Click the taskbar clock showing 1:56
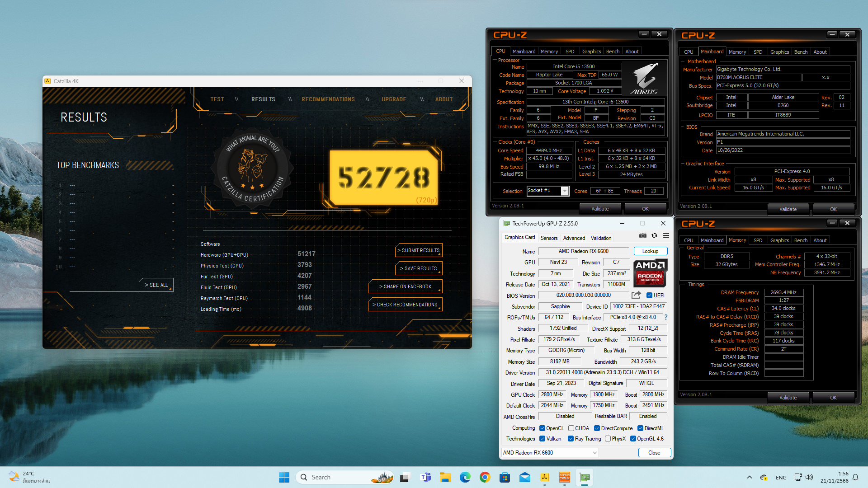This screenshot has height=488, width=868. point(835,477)
